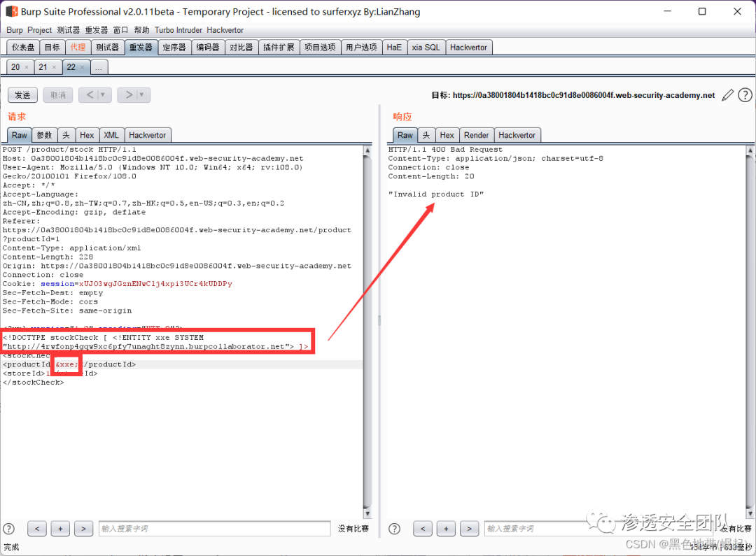756x556 pixels.
Task: Show response Hex view
Action: 447,135
